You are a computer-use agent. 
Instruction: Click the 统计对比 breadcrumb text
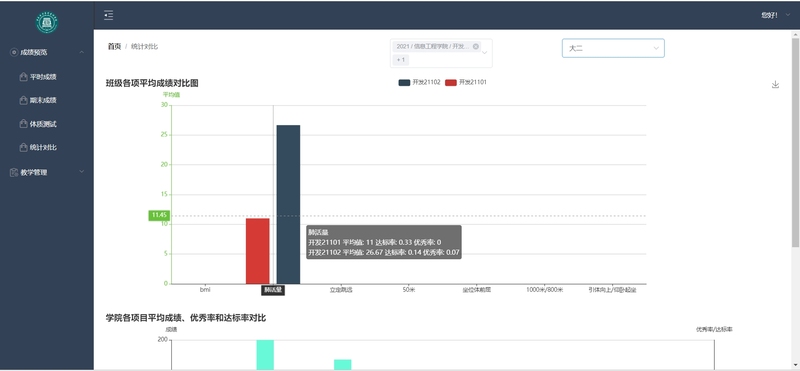pyautogui.click(x=144, y=46)
